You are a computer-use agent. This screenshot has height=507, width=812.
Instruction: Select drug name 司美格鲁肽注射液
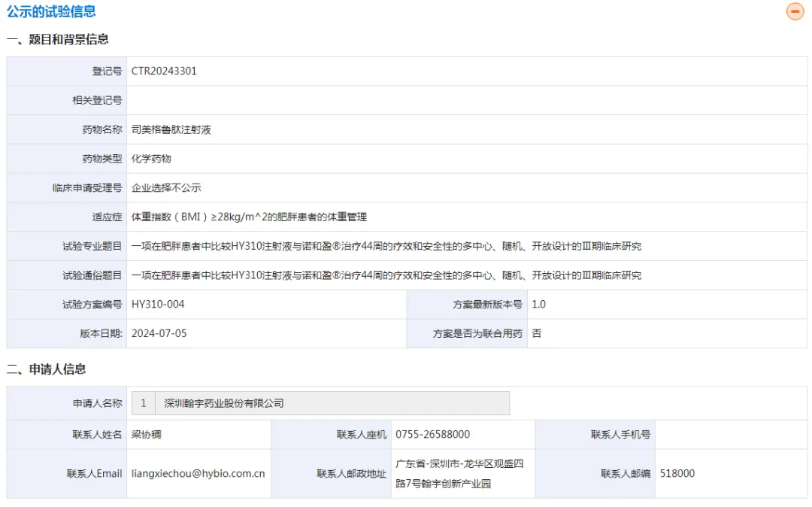[x=171, y=129]
